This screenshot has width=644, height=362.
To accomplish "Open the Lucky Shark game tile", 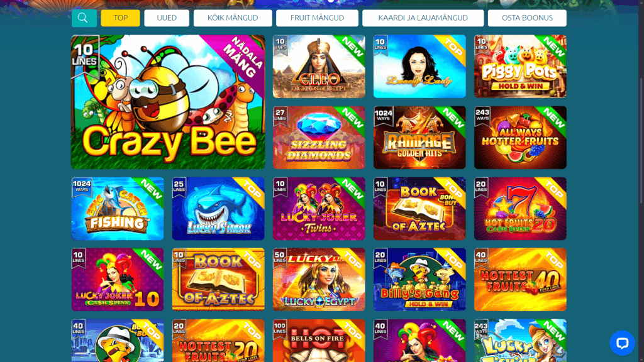I will 218,209.
